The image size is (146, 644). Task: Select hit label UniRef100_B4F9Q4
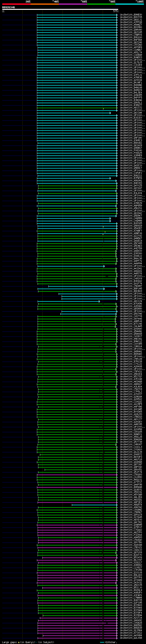(x=131, y=40)
